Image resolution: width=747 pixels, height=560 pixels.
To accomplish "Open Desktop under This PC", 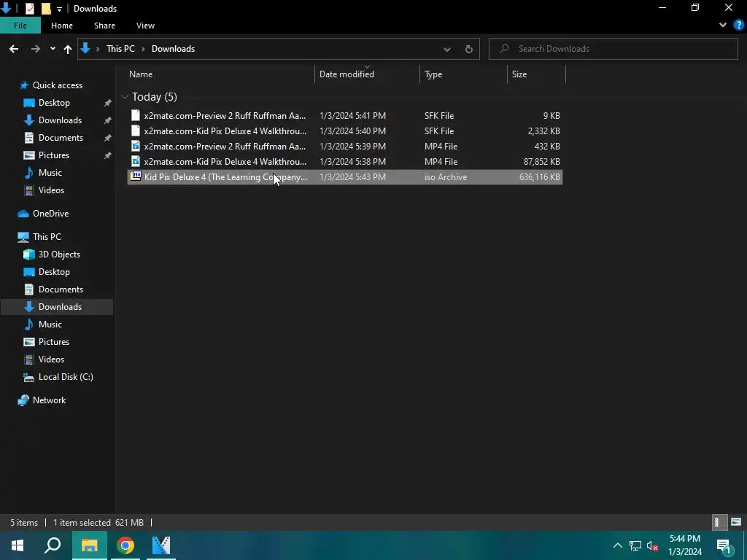I will (54, 272).
